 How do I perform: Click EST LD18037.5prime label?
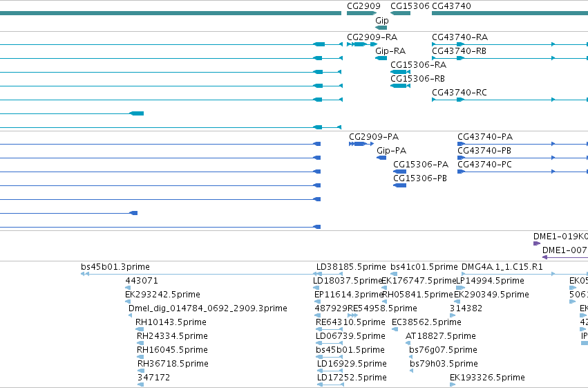(348, 281)
